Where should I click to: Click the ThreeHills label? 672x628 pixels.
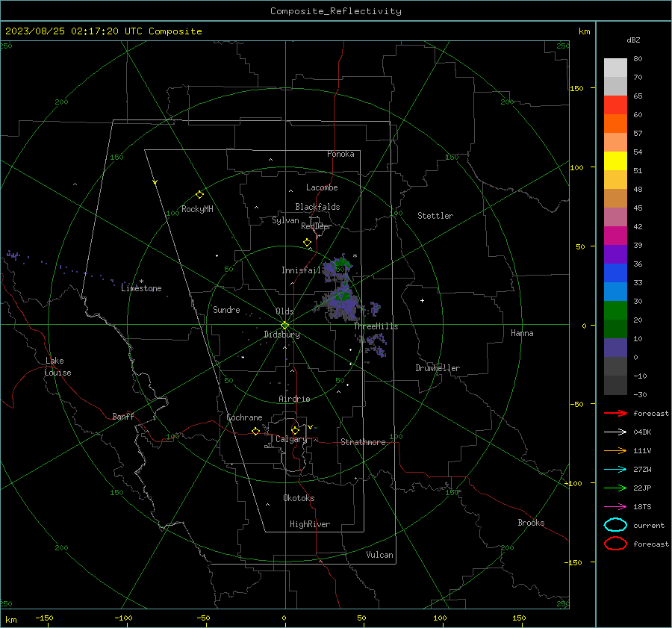376,326
